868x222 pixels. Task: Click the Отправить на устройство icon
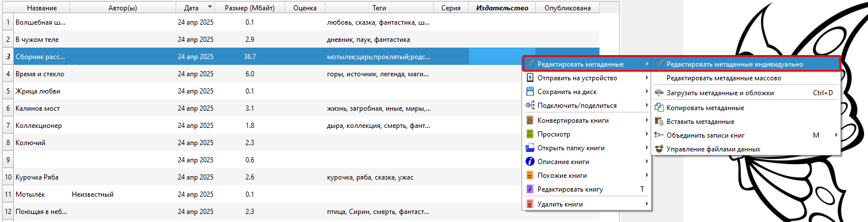coord(531,77)
